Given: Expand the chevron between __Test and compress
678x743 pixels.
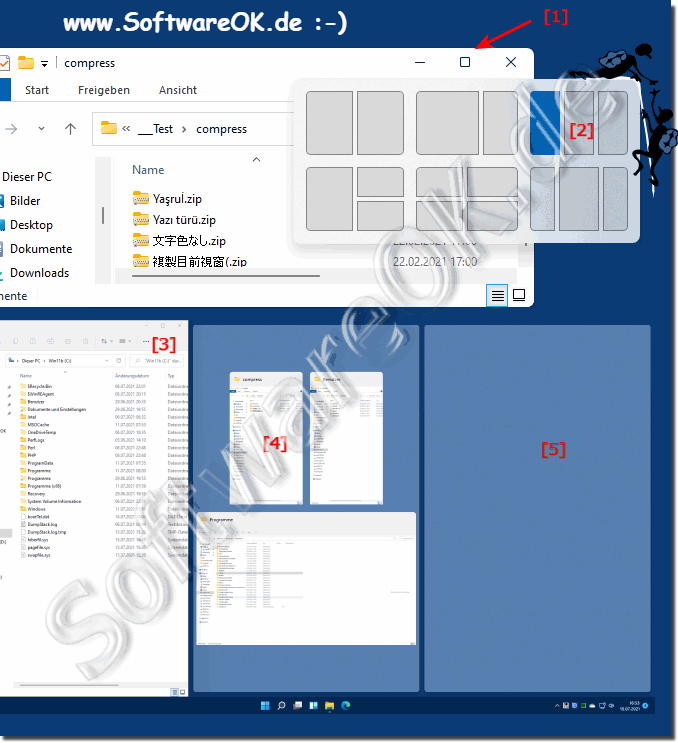Looking at the screenshot, I should 184,129.
